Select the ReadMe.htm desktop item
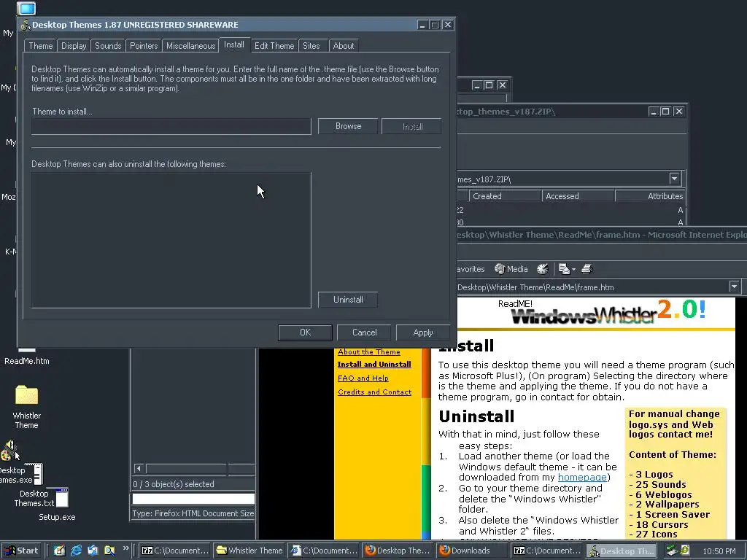The width and height of the screenshot is (747, 560). pos(27,360)
